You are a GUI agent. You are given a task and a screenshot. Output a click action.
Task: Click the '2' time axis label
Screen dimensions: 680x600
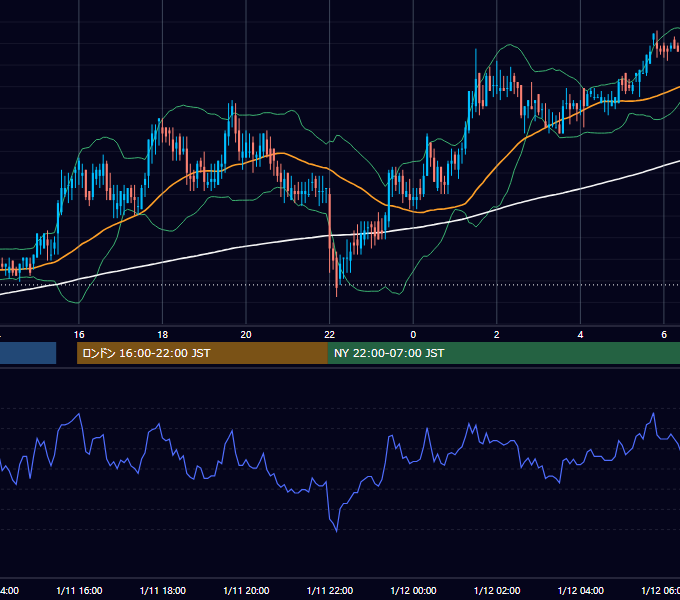pos(497,335)
